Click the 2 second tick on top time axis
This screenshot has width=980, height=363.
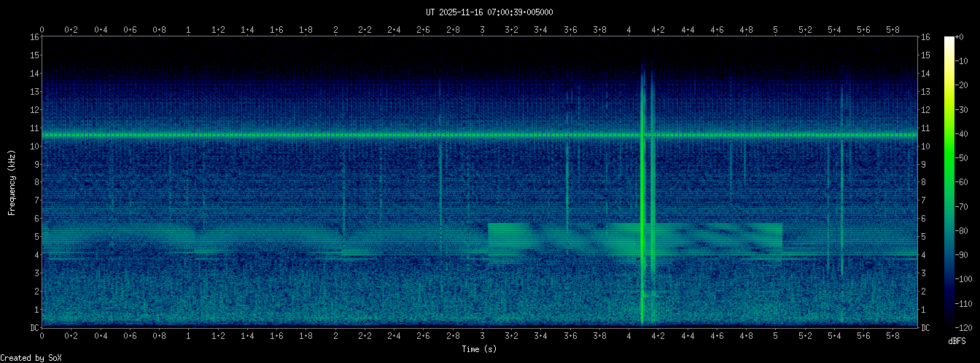tap(335, 30)
